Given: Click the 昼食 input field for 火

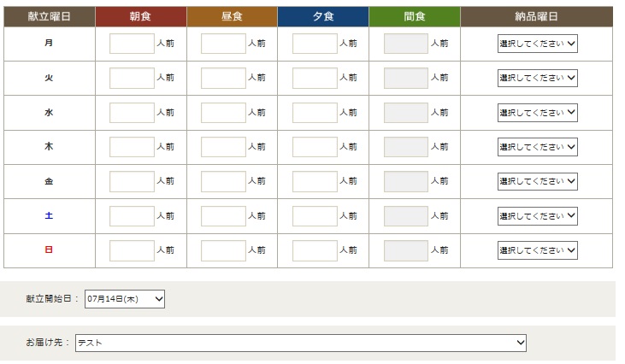Looking at the screenshot, I should click(223, 78).
